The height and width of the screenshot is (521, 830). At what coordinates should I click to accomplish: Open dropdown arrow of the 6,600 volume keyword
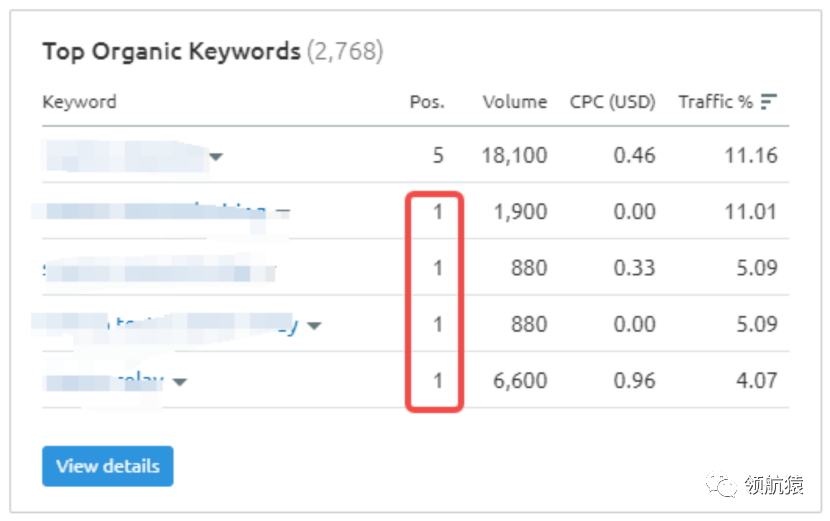[180, 381]
